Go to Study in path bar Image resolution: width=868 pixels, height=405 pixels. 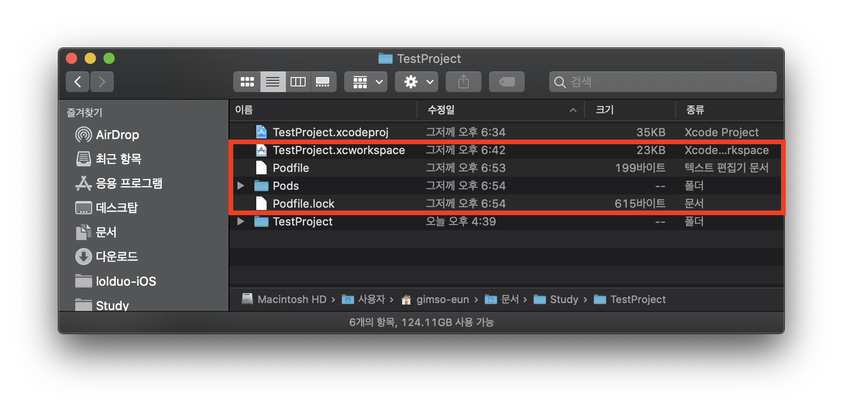pyautogui.click(x=556, y=299)
